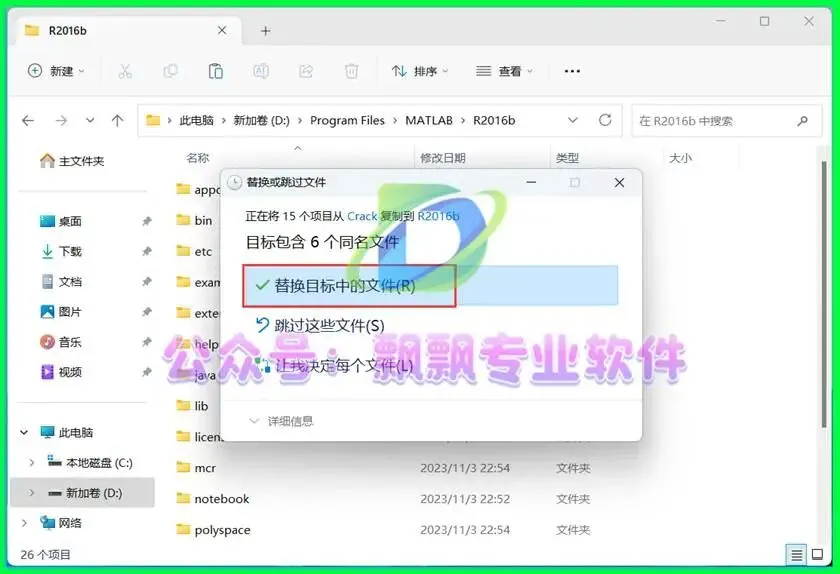
Task: Select the mcr folder
Action: click(x=196, y=468)
